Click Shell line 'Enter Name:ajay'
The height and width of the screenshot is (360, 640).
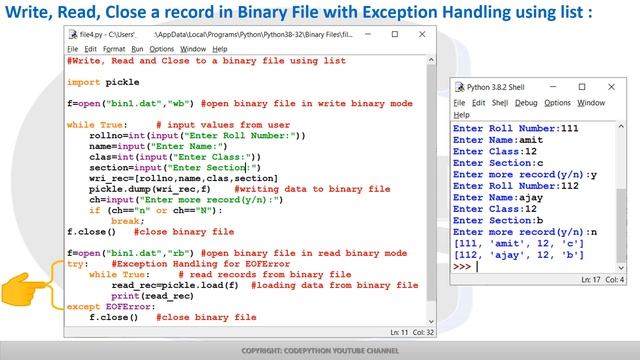[498, 198]
